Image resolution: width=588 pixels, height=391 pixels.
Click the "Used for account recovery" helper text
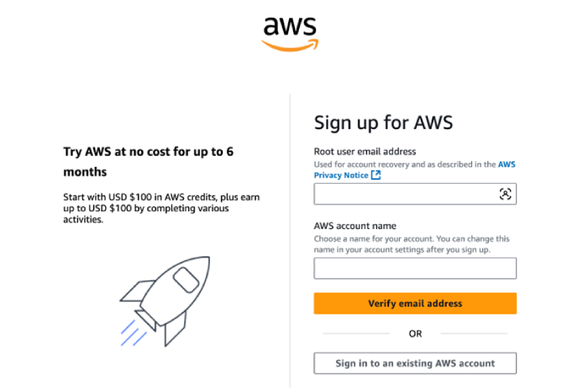404,164
